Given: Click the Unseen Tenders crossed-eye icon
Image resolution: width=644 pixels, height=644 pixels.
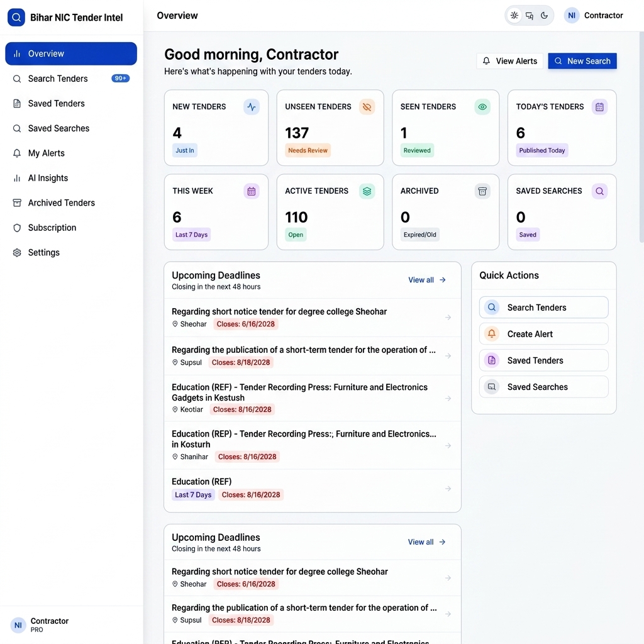Looking at the screenshot, I should tap(367, 107).
